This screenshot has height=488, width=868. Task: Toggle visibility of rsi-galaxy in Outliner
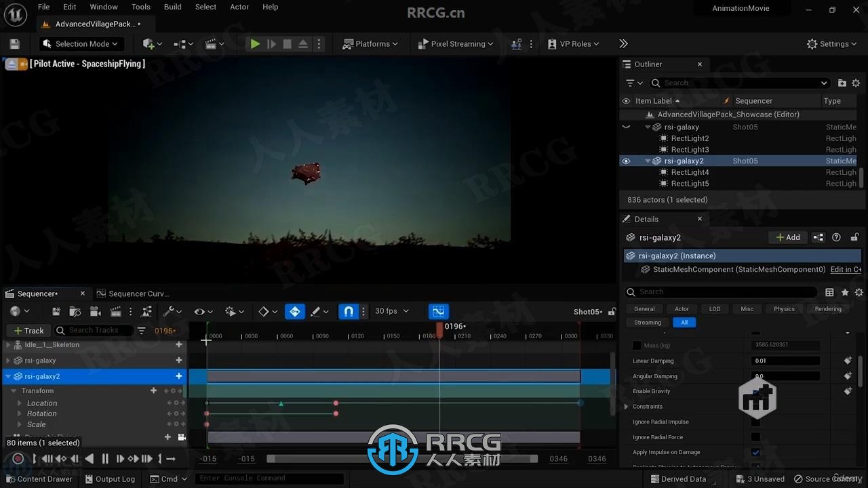(626, 127)
